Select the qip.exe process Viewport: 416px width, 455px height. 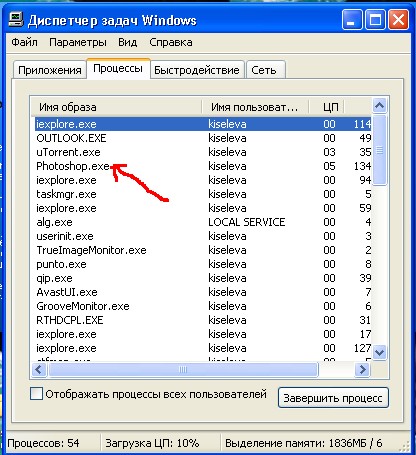coord(203,278)
